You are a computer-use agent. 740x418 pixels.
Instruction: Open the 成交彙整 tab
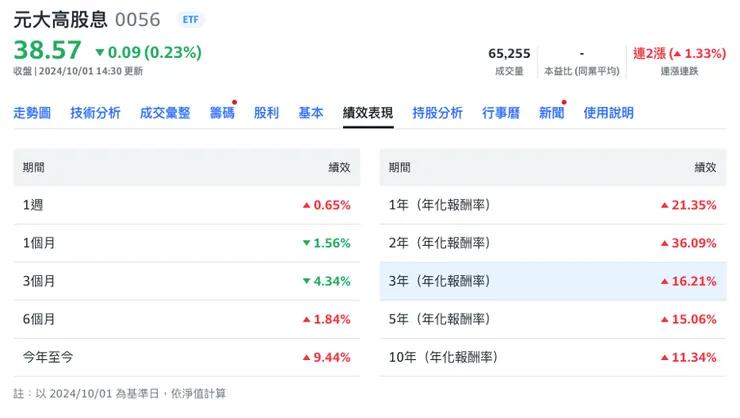[x=165, y=113]
